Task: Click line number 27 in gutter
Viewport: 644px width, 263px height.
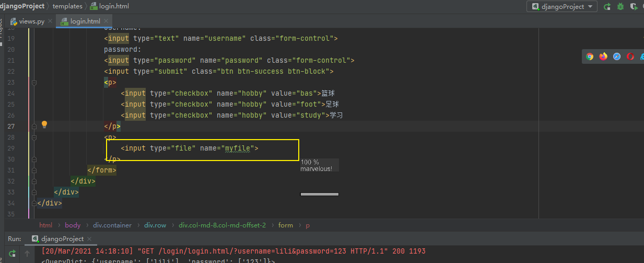Action: tap(11, 127)
